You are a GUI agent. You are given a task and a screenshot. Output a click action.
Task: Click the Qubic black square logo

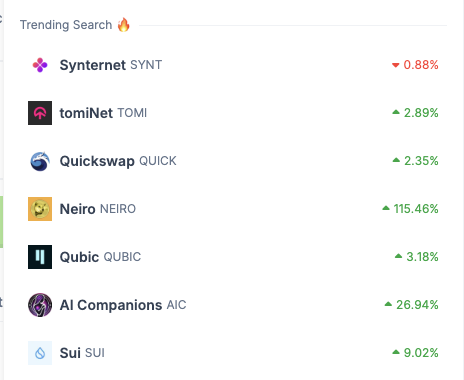click(x=40, y=257)
